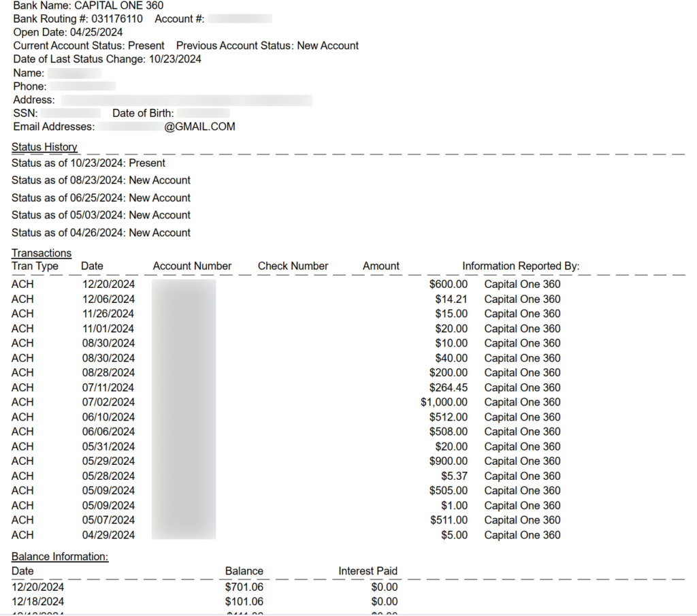Click 'Status as of 10/23/2024: Present' entry
This screenshot has height=616, width=697.
(x=88, y=163)
